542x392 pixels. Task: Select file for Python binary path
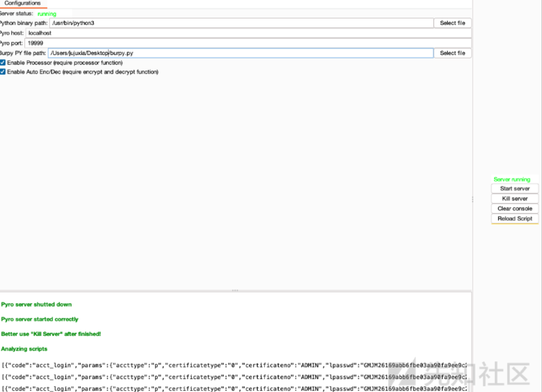(453, 23)
